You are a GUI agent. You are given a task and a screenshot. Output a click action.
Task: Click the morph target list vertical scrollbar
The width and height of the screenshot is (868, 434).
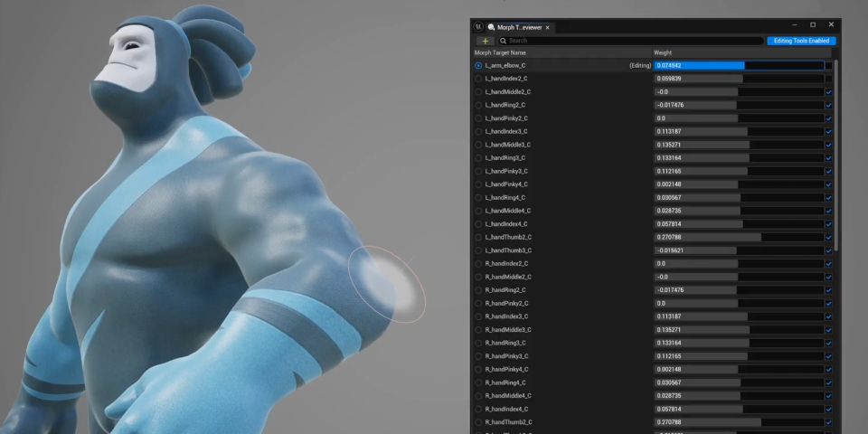(x=836, y=154)
